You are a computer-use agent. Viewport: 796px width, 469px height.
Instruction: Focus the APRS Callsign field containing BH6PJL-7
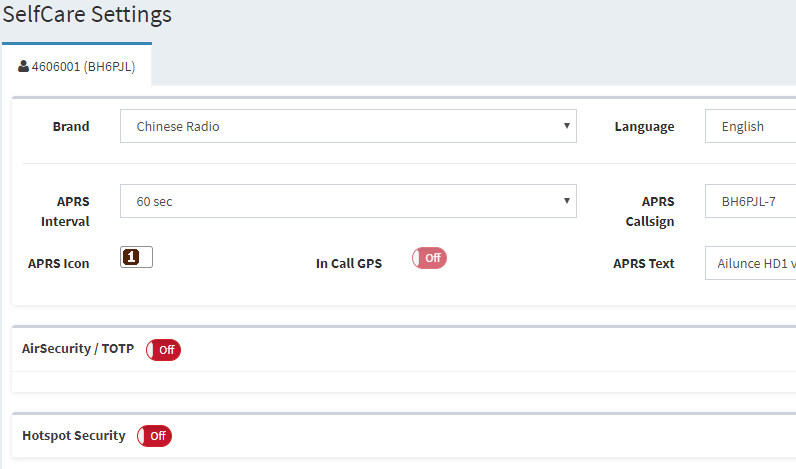click(750, 201)
